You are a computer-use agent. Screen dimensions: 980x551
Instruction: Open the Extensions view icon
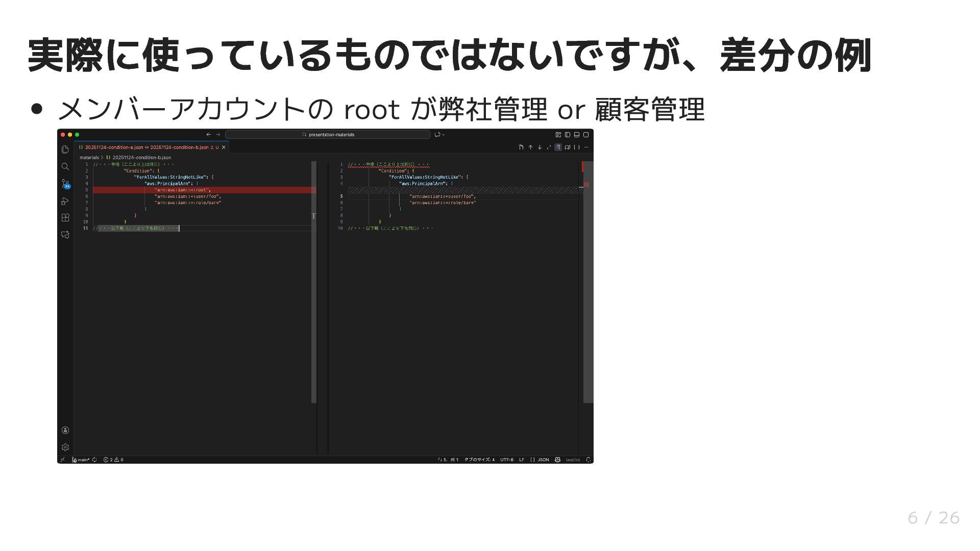(x=65, y=218)
